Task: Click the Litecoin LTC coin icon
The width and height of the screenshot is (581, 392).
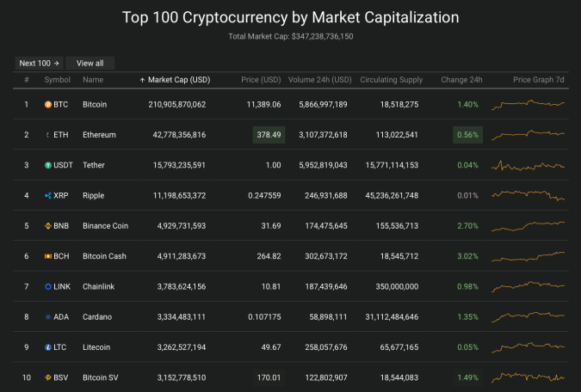Action: click(x=48, y=347)
